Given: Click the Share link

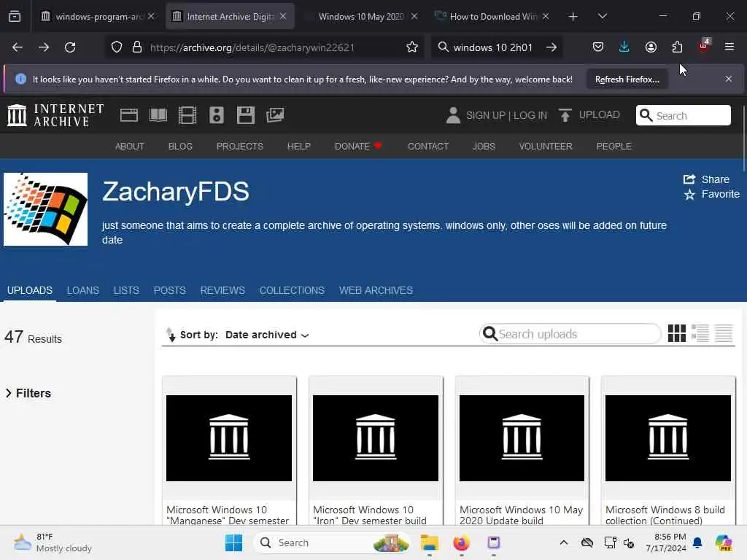Looking at the screenshot, I should pos(706,179).
